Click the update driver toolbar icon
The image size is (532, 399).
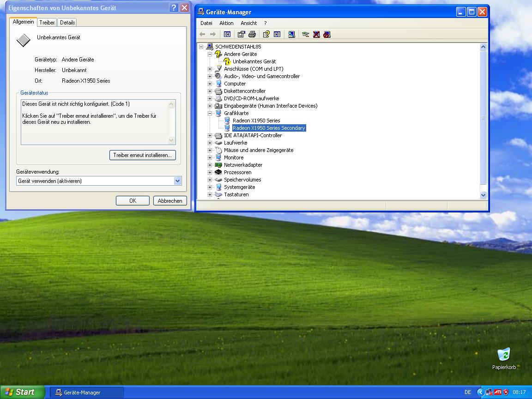305,34
